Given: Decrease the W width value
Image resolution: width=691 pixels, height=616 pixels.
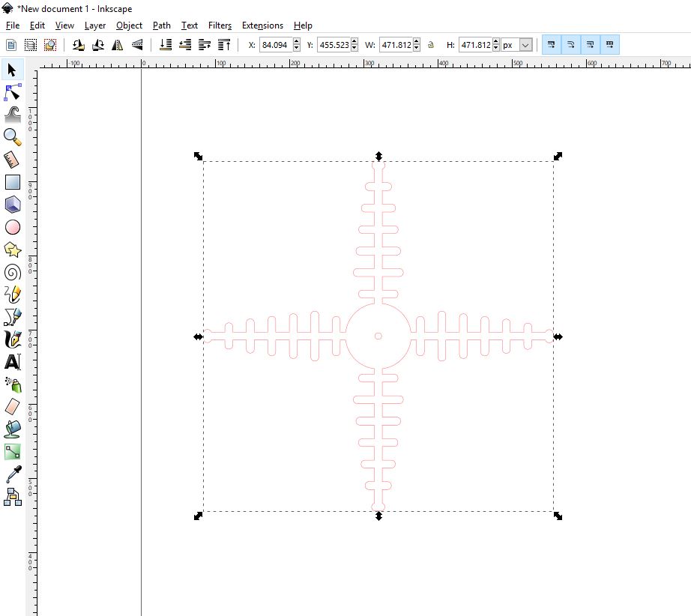Looking at the screenshot, I should (x=417, y=48).
